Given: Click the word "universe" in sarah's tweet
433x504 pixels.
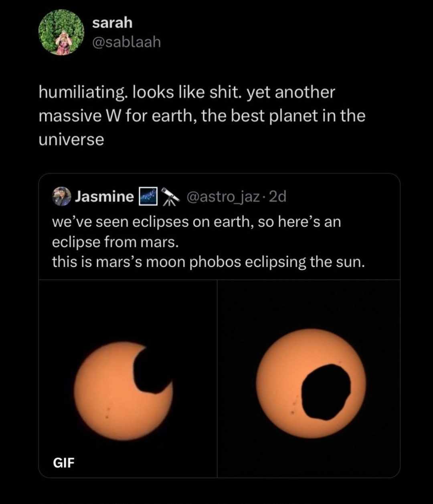Looking at the screenshot, I should [x=71, y=140].
